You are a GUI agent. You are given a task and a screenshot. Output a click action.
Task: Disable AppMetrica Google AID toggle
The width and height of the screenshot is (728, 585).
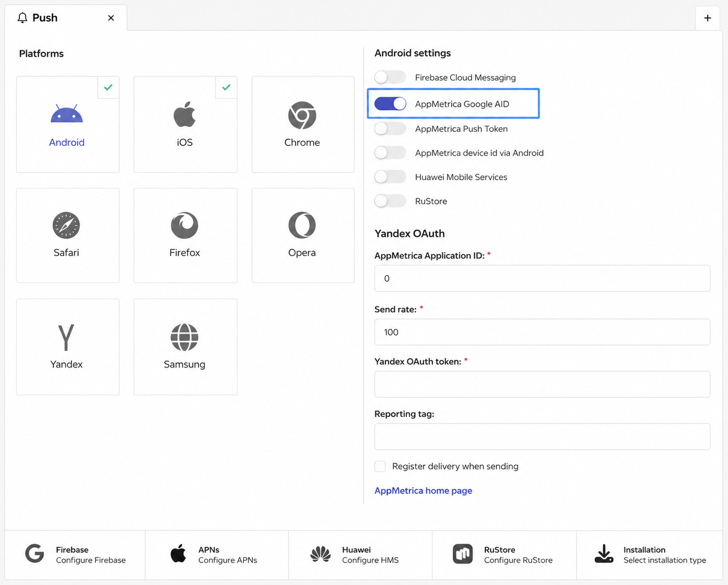390,104
